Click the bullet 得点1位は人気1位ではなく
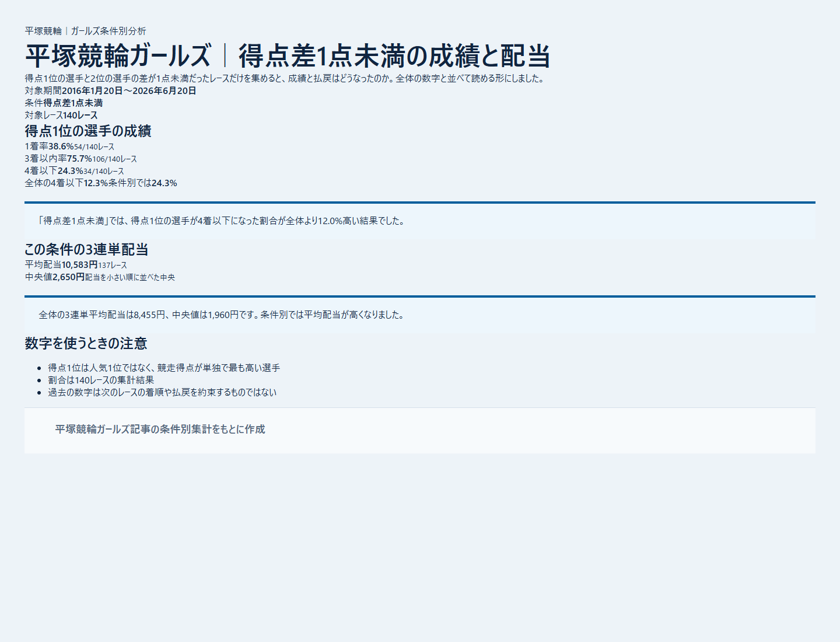The image size is (840, 642). tap(164, 368)
